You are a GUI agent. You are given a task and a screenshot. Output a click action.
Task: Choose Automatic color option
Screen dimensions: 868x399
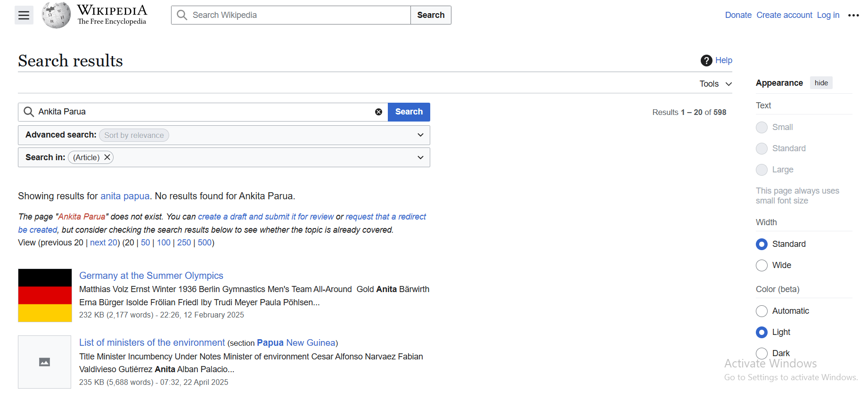coord(762,311)
